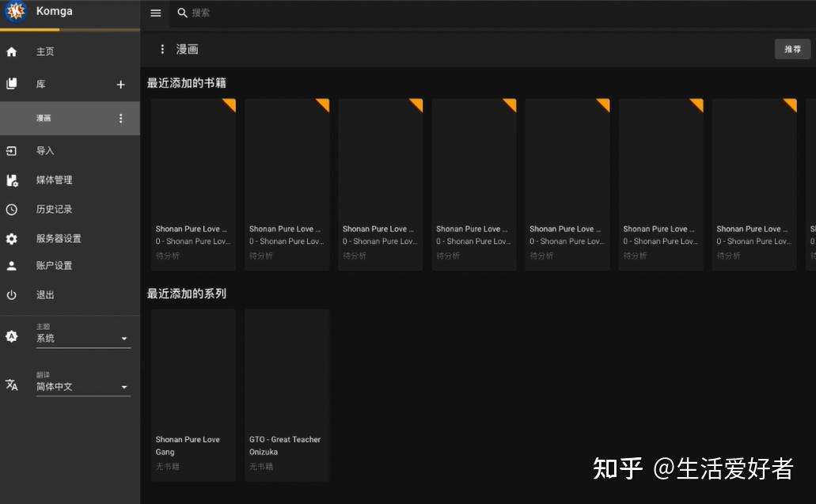Image resolution: width=816 pixels, height=504 pixels.
Task: Click the 账户设置 account person icon
Action: [x=11, y=265]
